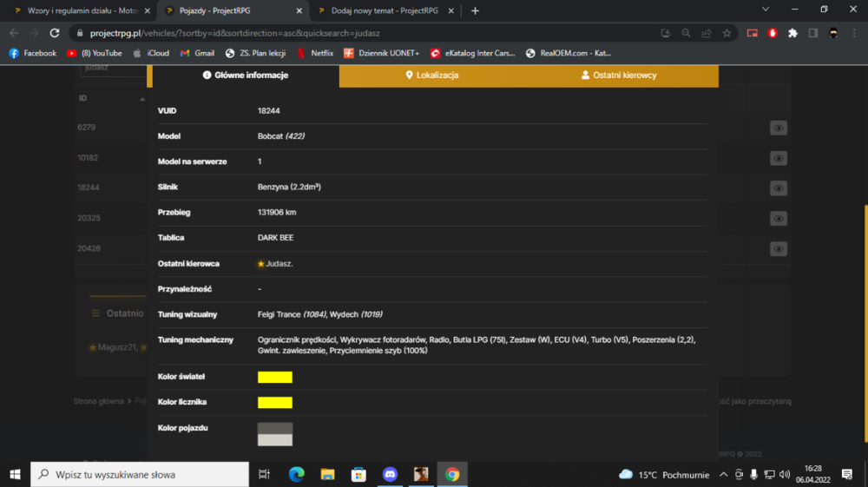This screenshot has width=868, height=487.
Task: Open the browser extensions puzzle icon
Action: [792, 33]
